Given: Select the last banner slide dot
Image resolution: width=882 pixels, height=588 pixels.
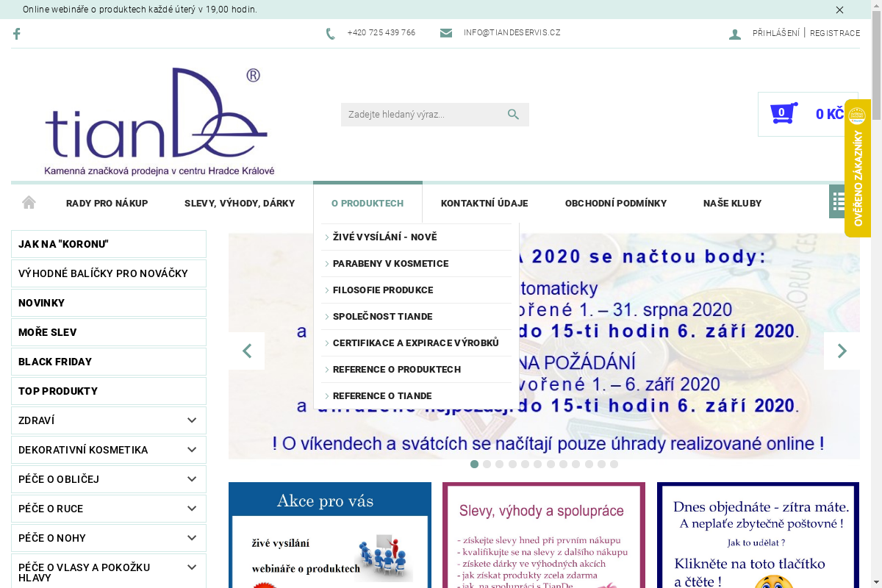Looking at the screenshot, I should [x=614, y=465].
